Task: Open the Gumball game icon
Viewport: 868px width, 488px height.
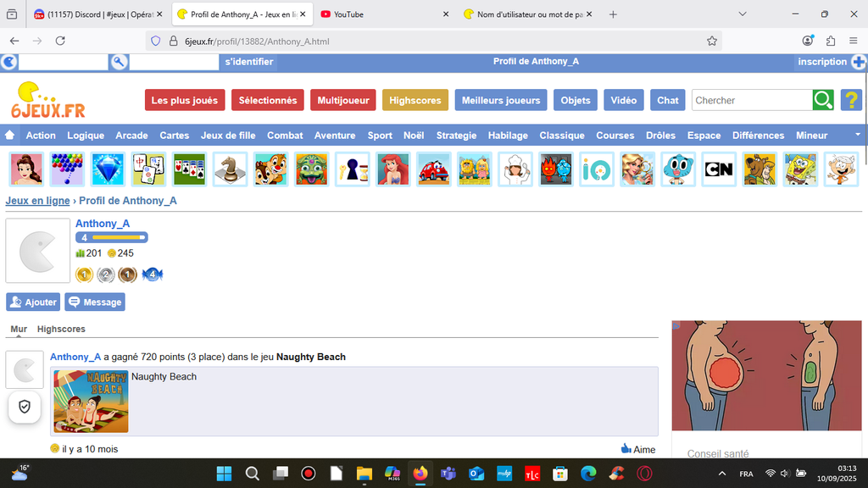Action: pos(678,169)
